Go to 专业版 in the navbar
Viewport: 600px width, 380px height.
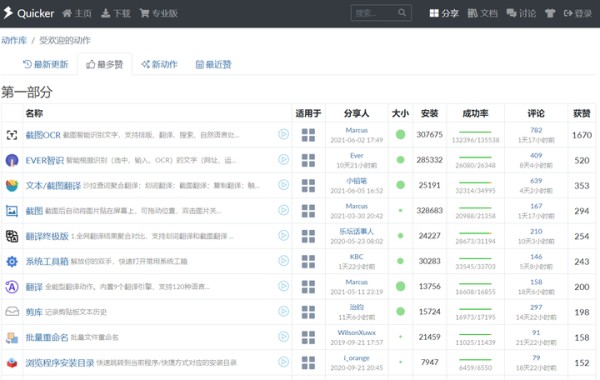point(159,13)
